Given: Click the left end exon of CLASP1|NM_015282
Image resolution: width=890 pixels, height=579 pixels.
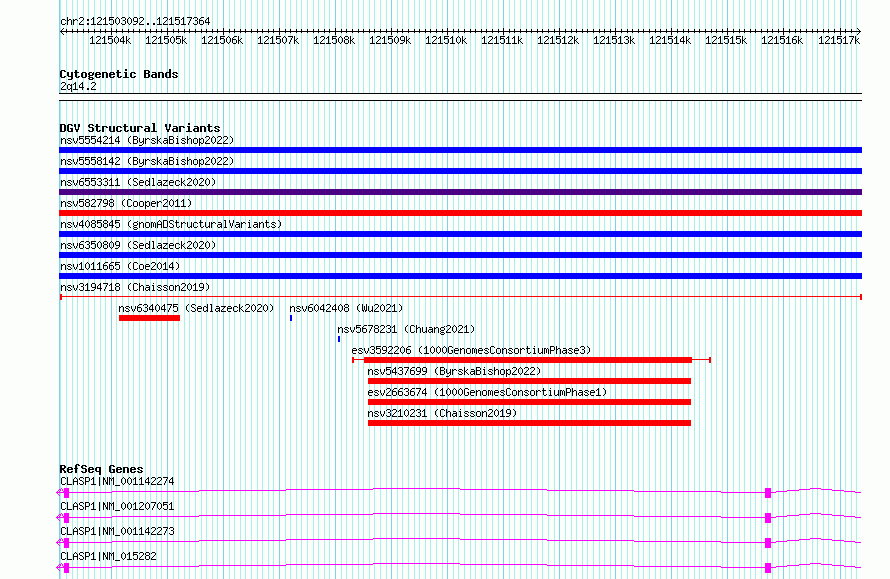Looking at the screenshot, I should click(66, 568).
